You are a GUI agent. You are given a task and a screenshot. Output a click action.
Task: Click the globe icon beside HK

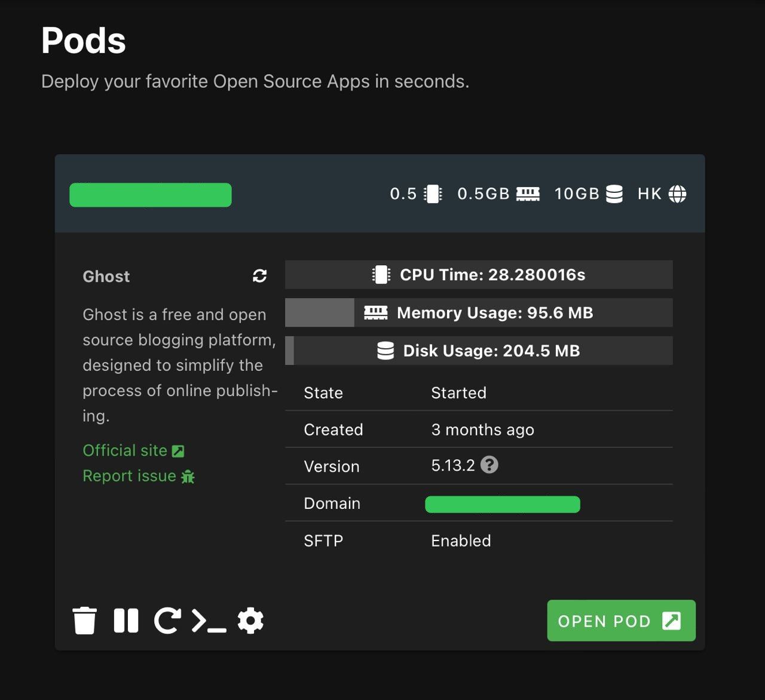coord(677,194)
